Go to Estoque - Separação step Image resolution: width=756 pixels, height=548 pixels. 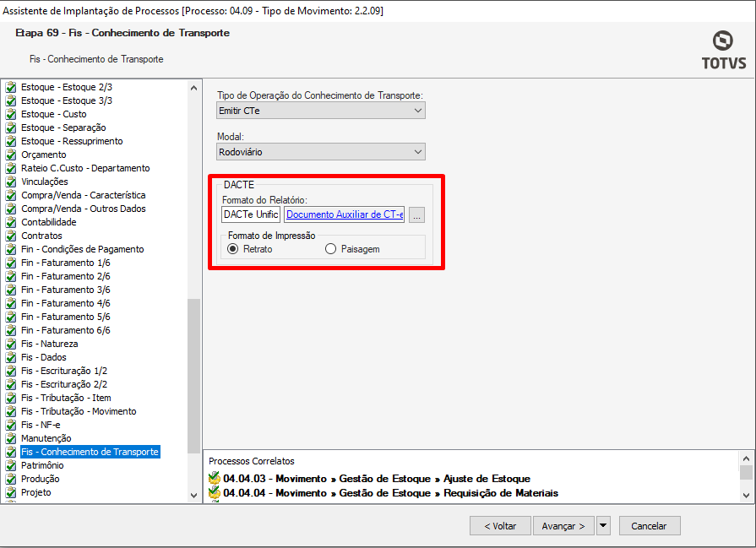pos(63,128)
